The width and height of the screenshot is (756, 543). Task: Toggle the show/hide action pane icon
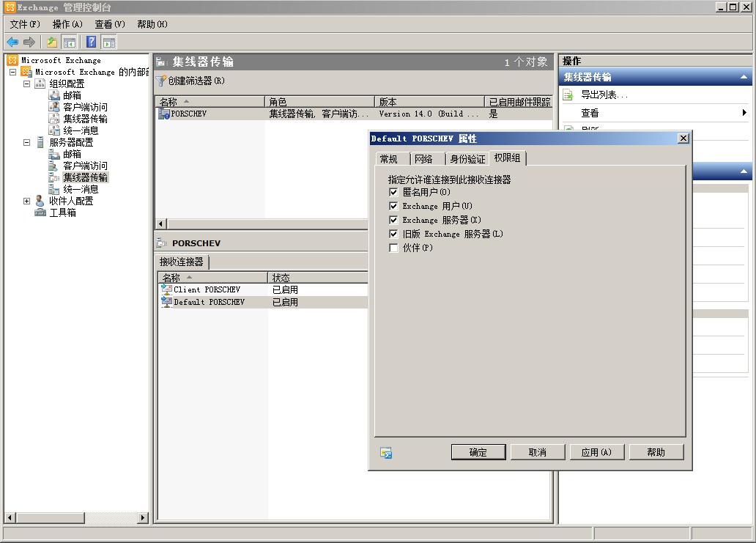(109, 43)
